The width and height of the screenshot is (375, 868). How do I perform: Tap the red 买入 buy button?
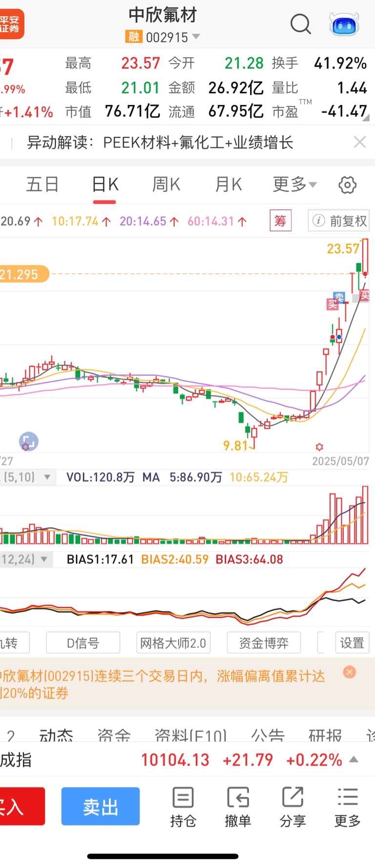point(22,806)
